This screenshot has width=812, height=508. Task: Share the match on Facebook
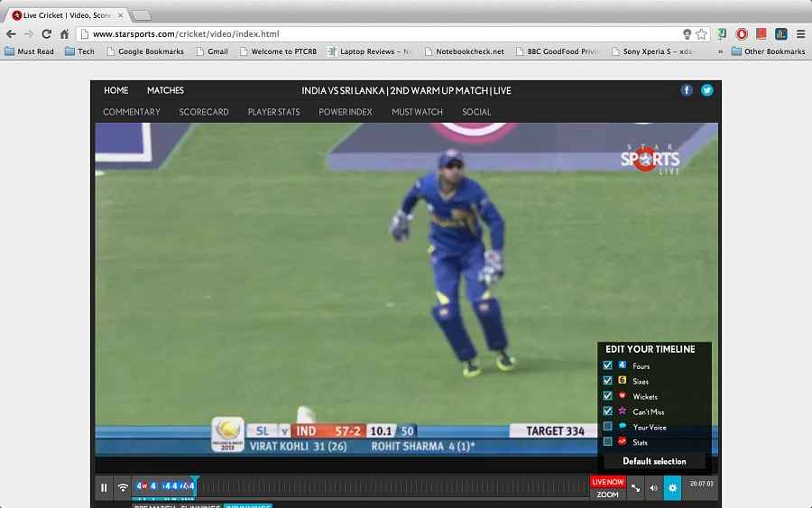(x=687, y=90)
